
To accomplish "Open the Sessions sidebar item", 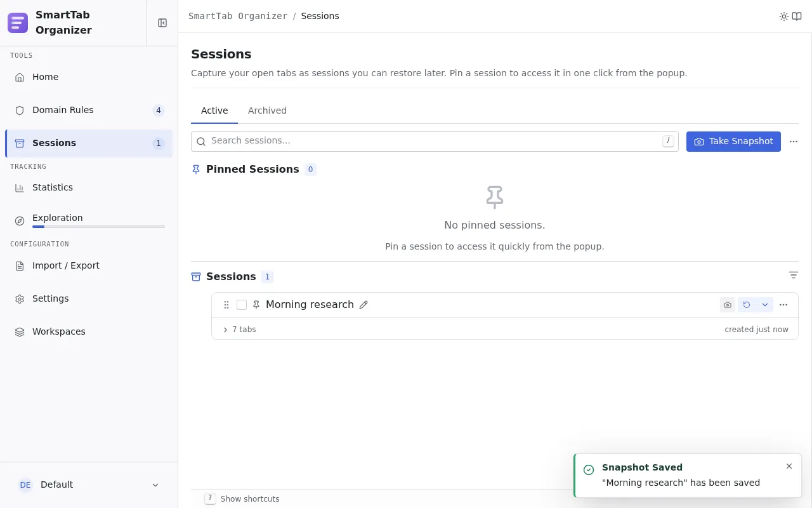I will (89, 143).
